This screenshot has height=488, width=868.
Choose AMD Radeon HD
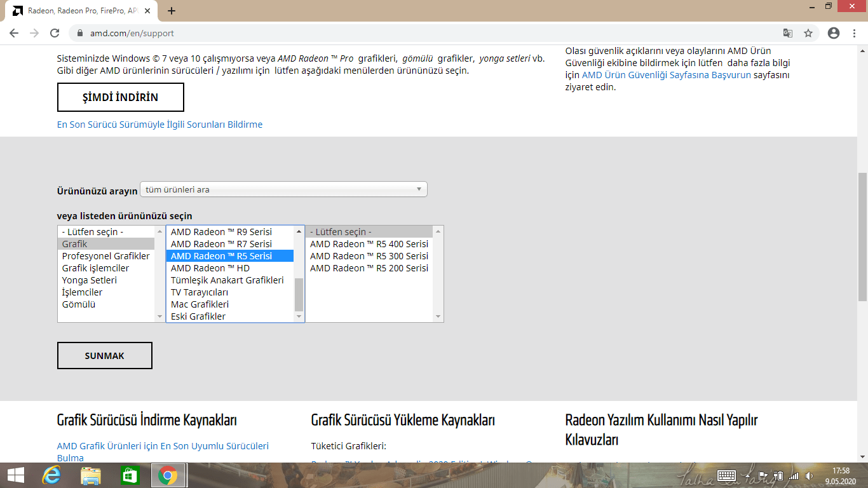[x=230, y=268]
